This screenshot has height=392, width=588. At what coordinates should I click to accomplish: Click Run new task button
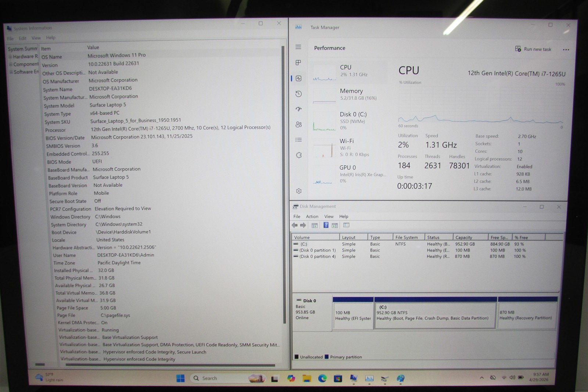pyautogui.click(x=533, y=49)
